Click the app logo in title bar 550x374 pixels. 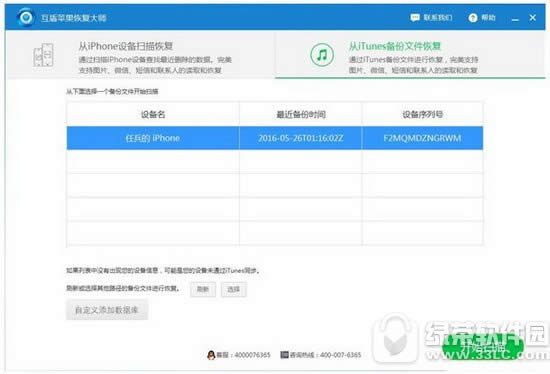(25, 17)
